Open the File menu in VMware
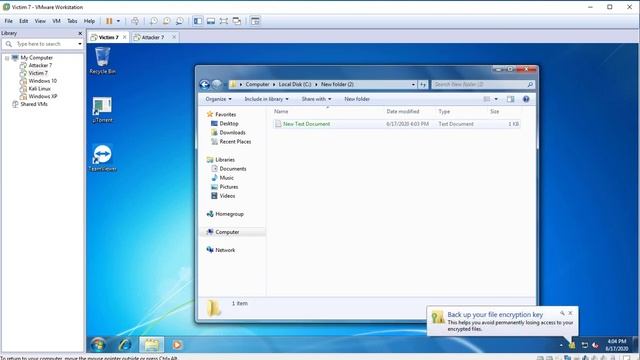 point(9,21)
